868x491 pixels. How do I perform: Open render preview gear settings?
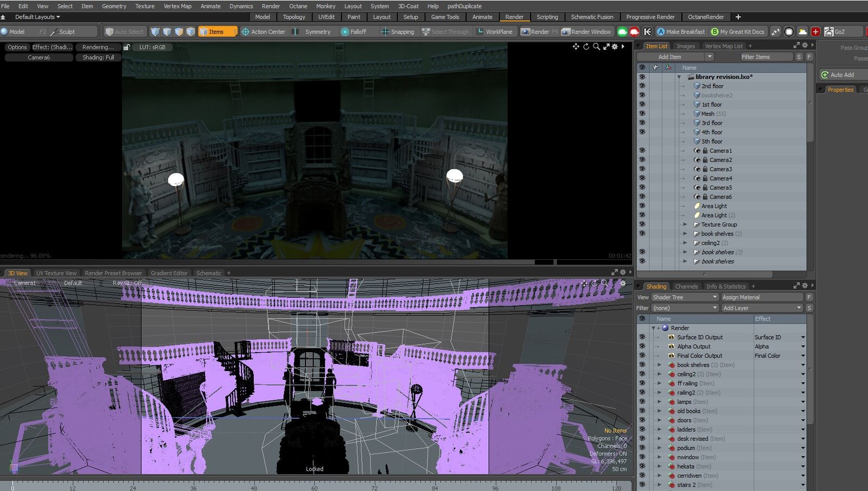click(x=615, y=47)
